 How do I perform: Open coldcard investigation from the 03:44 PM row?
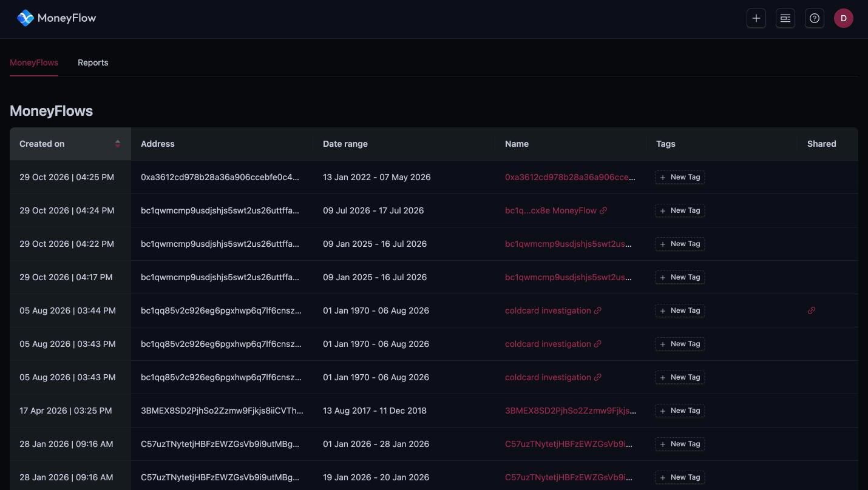(548, 310)
